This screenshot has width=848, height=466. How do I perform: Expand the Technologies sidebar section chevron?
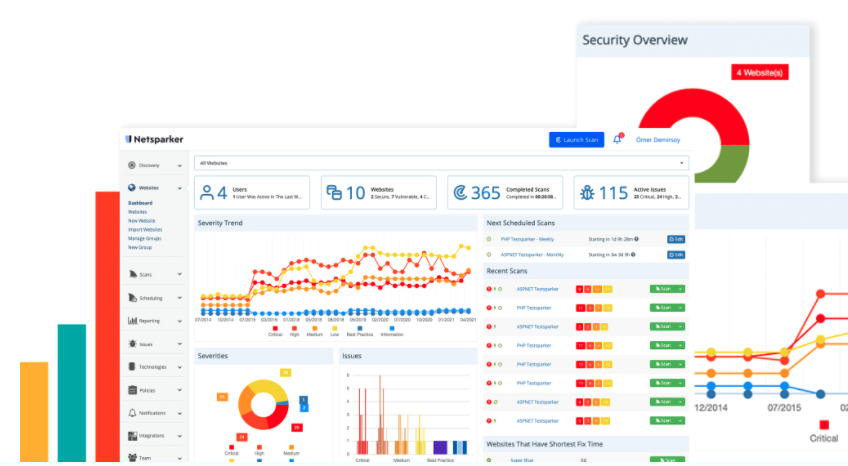pyautogui.click(x=180, y=368)
